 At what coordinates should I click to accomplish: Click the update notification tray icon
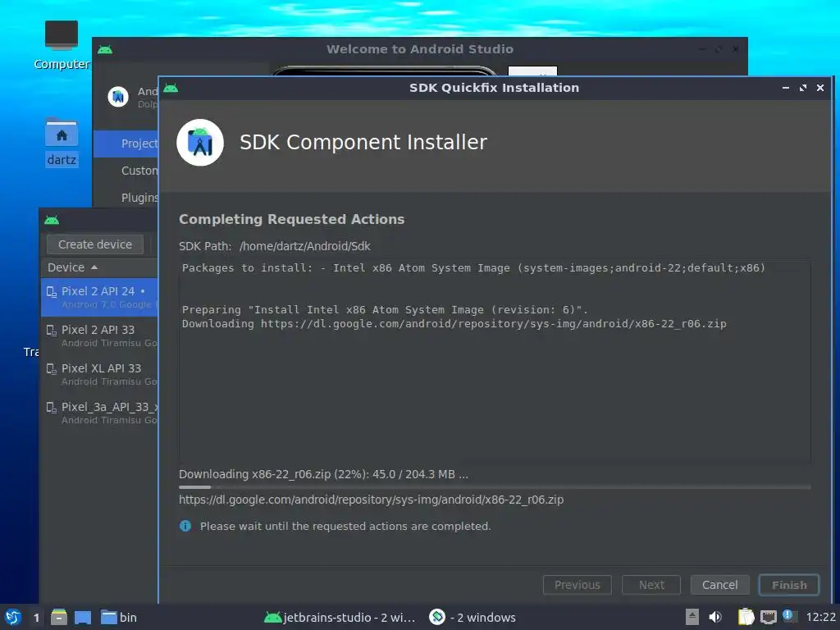click(789, 616)
